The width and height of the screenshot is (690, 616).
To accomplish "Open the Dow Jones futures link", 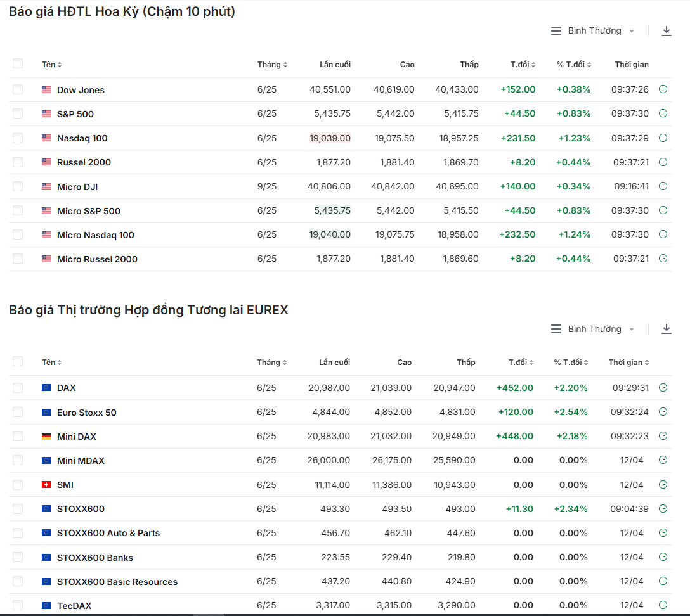I will (x=81, y=90).
